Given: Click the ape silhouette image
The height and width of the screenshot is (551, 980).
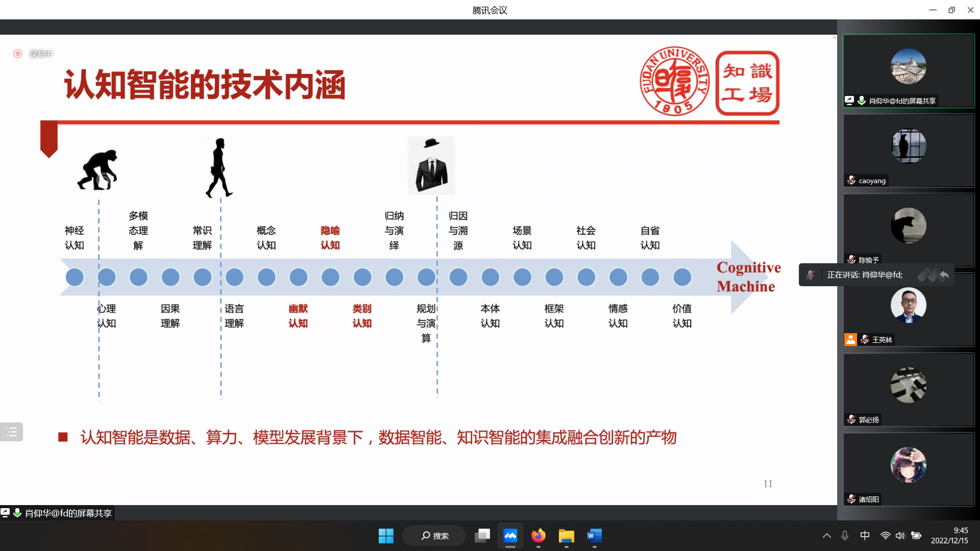Looking at the screenshot, I should coord(98,170).
